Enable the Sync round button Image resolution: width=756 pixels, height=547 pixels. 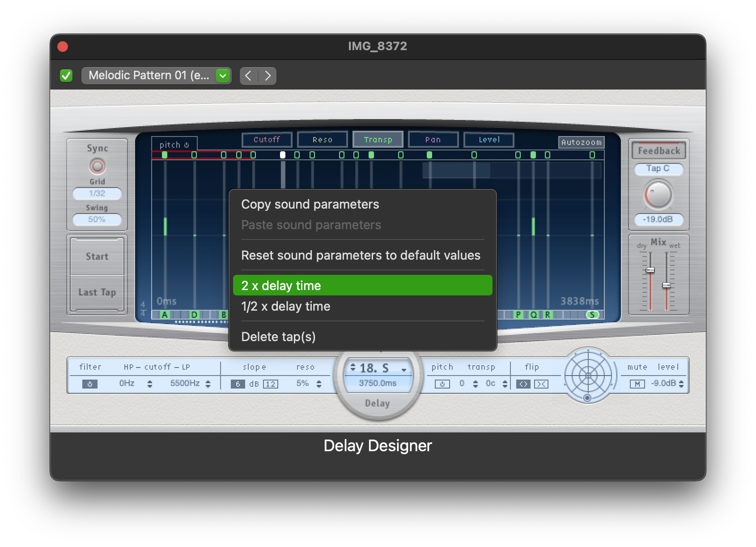97,166
